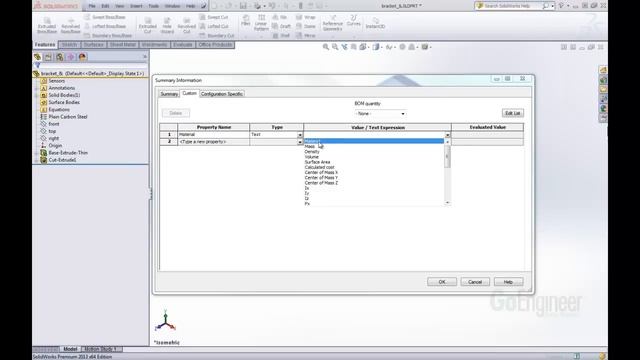The height and width of the screenshot is (360, 640).
Task: Select the Shell tool
Action: [x=281, y=36]
